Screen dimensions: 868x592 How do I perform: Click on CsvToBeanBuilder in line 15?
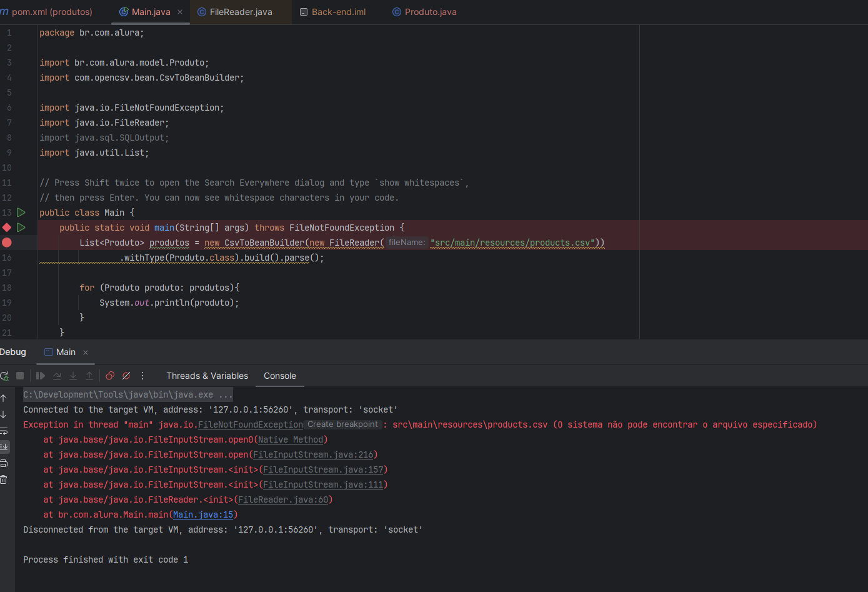(x=264, y=243)
